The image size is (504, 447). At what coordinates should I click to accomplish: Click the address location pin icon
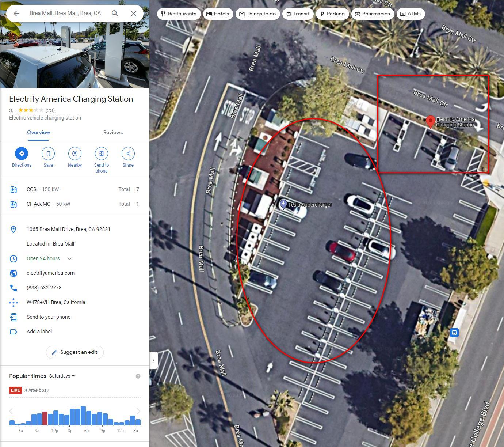(x=14, y=229)
